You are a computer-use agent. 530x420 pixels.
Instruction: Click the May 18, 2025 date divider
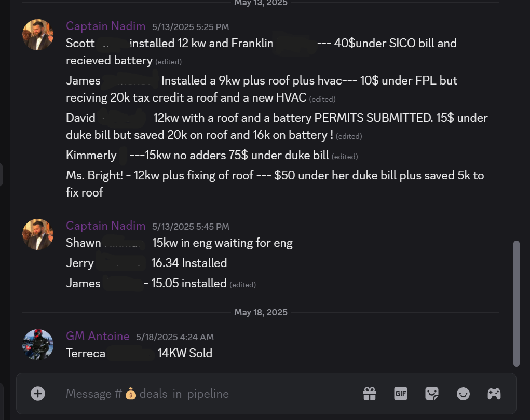pos(261,312)
